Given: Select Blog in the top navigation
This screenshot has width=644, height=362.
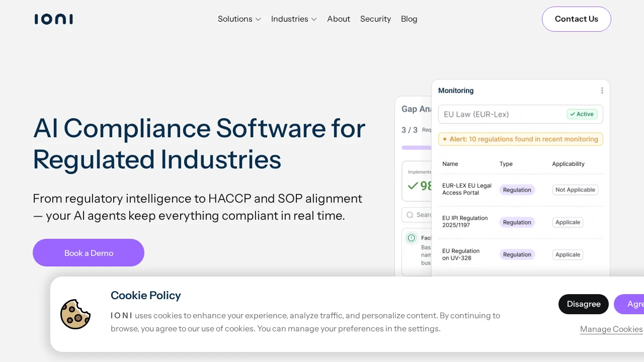Looking at the screenshot, I should tap(409, 19).
